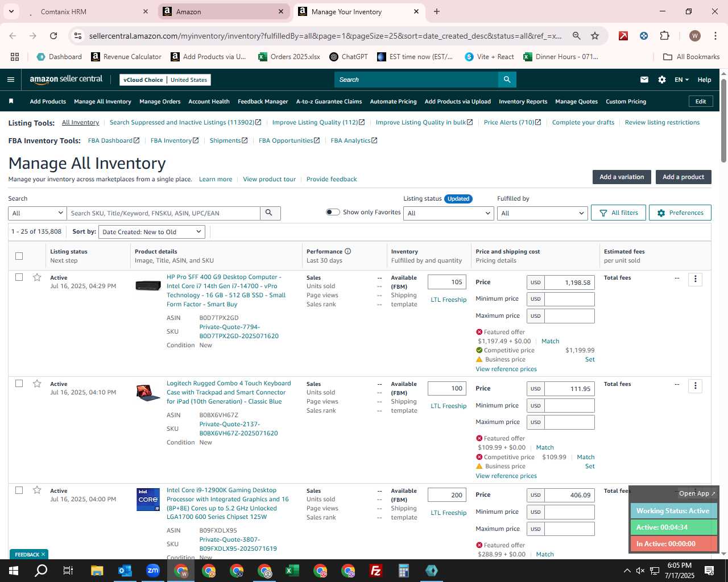Click the Add a product button
Screen dimensions: 728x582
(x=683, y=177)
